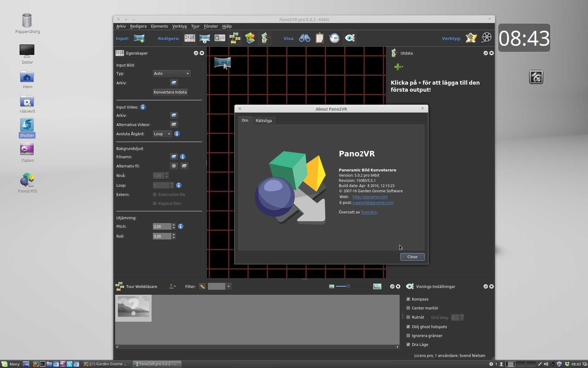
Task: Open the http://ggnome.com link
Action: pos(370,197)
